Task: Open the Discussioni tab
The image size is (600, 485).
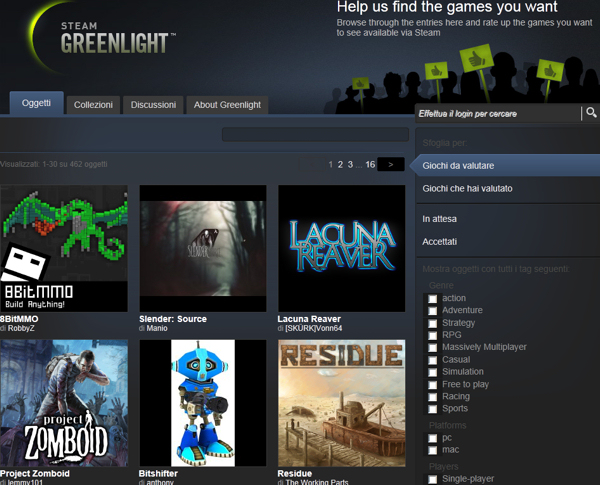Action: click(x=153, y=104)
